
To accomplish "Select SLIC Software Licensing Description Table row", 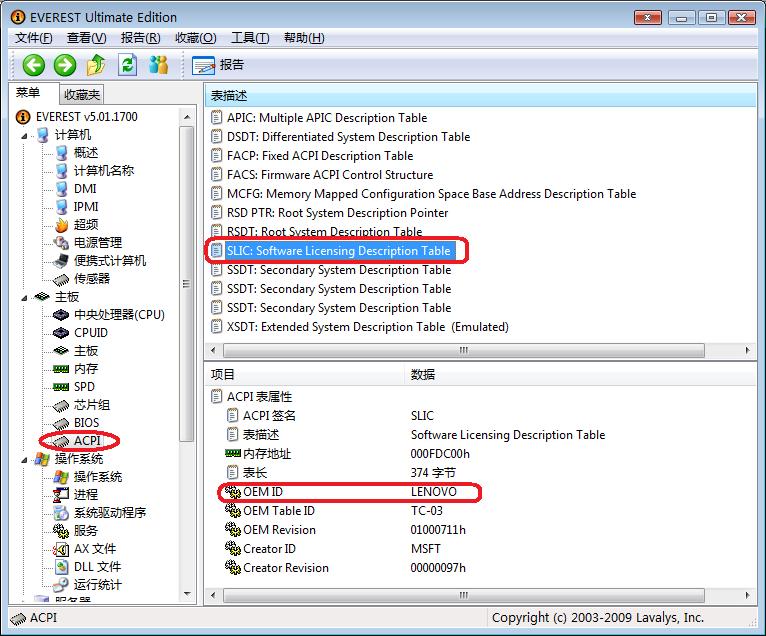I will click(x=338, y=251).
